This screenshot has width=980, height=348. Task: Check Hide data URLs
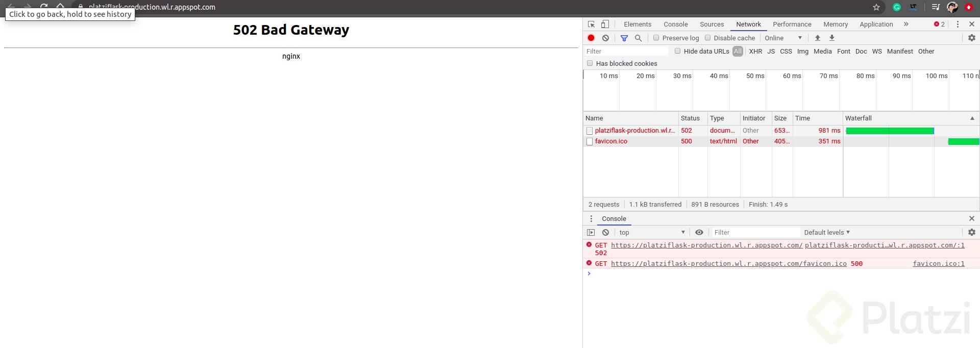click(x=678, y=51)
